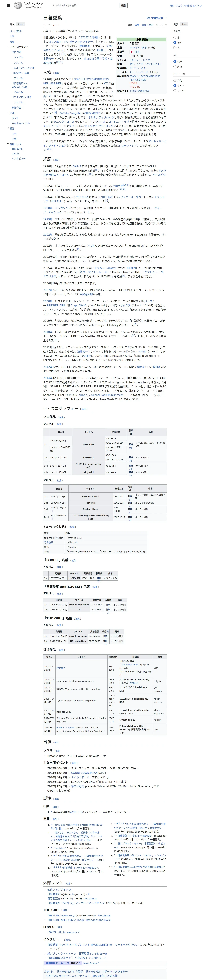Open official website link in infobox

pyautogui.click(x=139, y=91)
